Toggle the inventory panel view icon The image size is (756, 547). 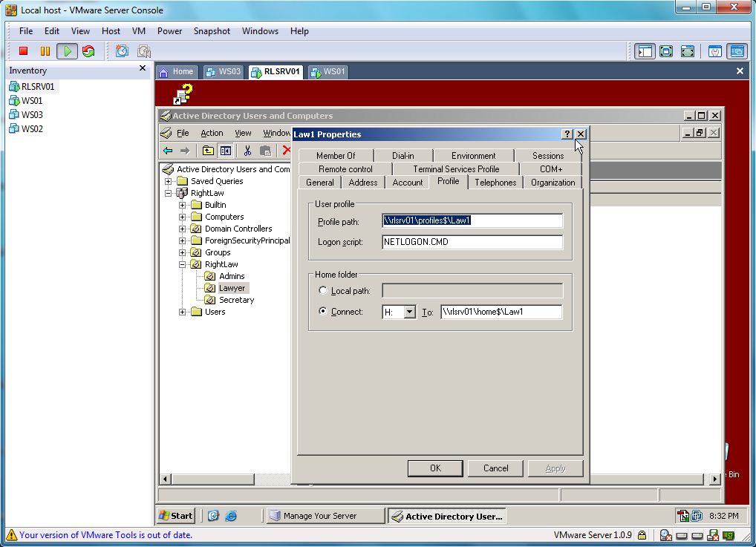(645, 51)
